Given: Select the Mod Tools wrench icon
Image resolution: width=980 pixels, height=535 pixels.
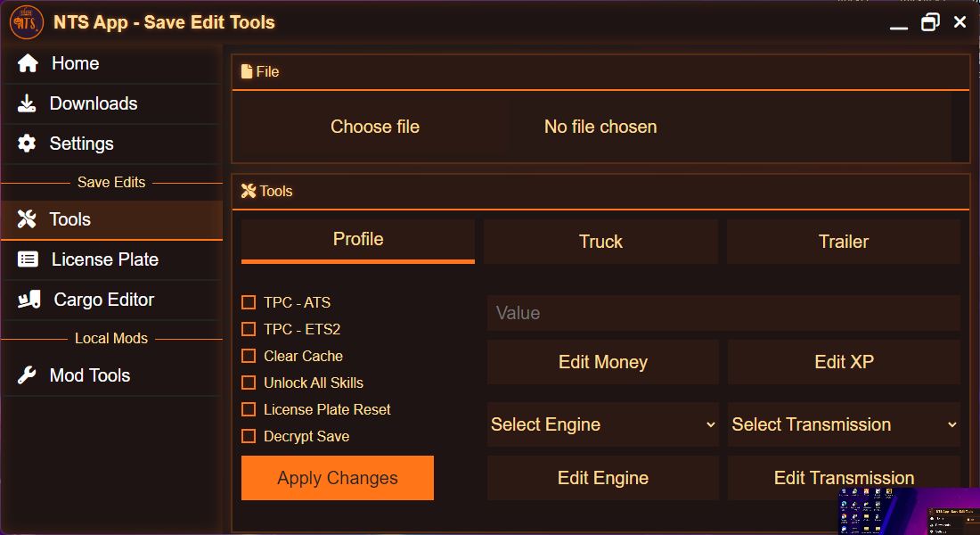Looking at the screenshot, I should (x=26, y=375).
